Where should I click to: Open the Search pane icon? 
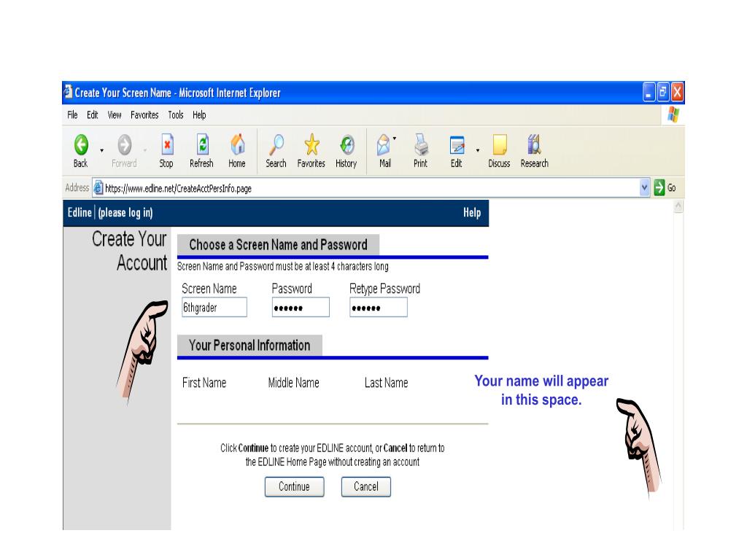(x=276, y=150)
